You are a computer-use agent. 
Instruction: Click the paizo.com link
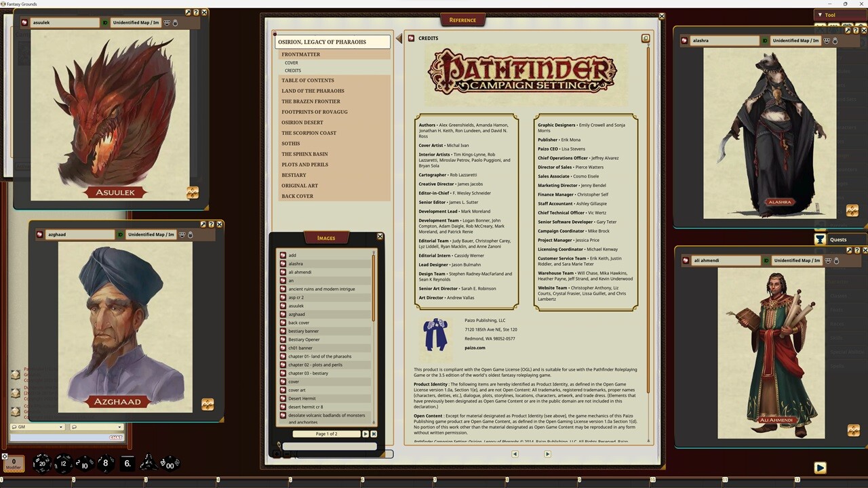point(475,348)
